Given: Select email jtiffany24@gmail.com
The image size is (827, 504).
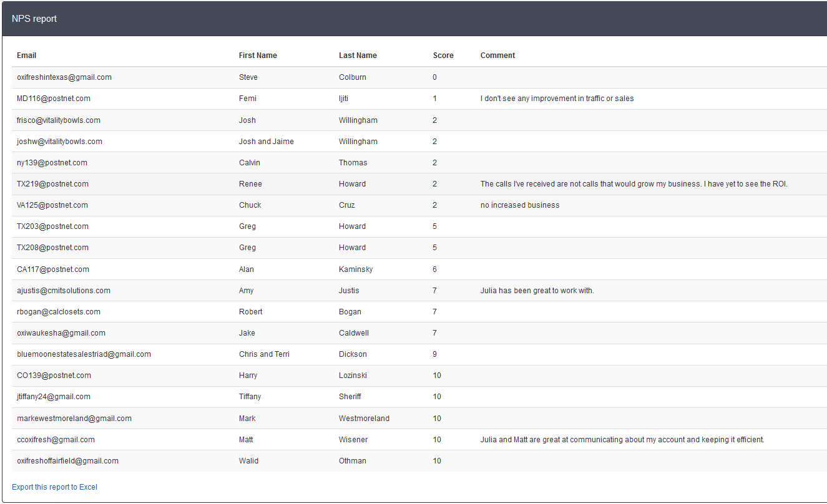Looking at the screenshot, I should click(54, 397).
